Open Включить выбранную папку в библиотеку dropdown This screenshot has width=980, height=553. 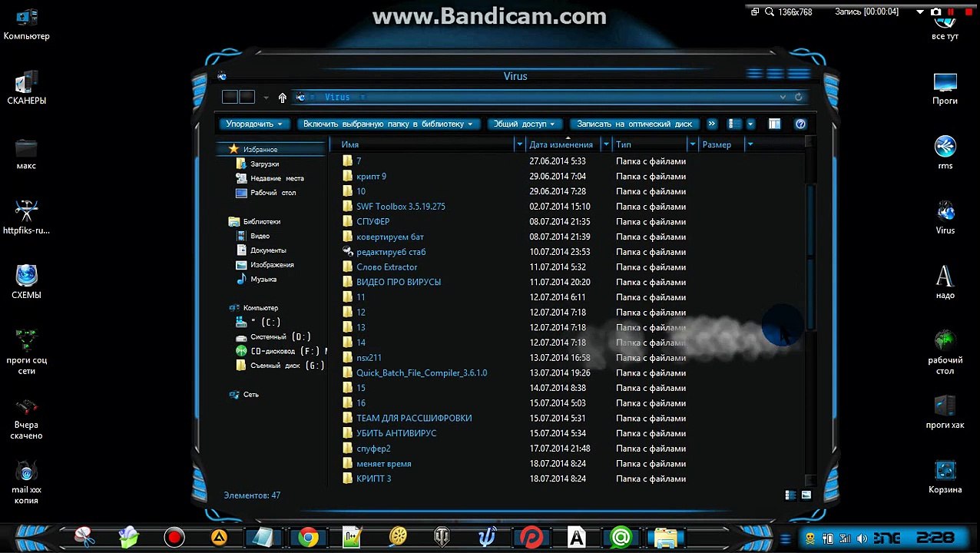click(389, 124)
